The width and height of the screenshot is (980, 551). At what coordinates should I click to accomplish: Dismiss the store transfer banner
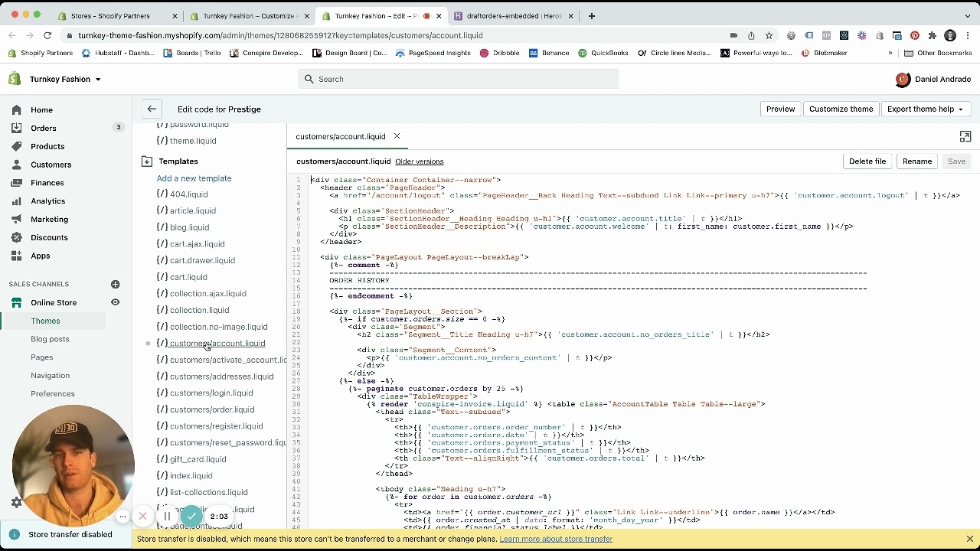coord(969,539)
